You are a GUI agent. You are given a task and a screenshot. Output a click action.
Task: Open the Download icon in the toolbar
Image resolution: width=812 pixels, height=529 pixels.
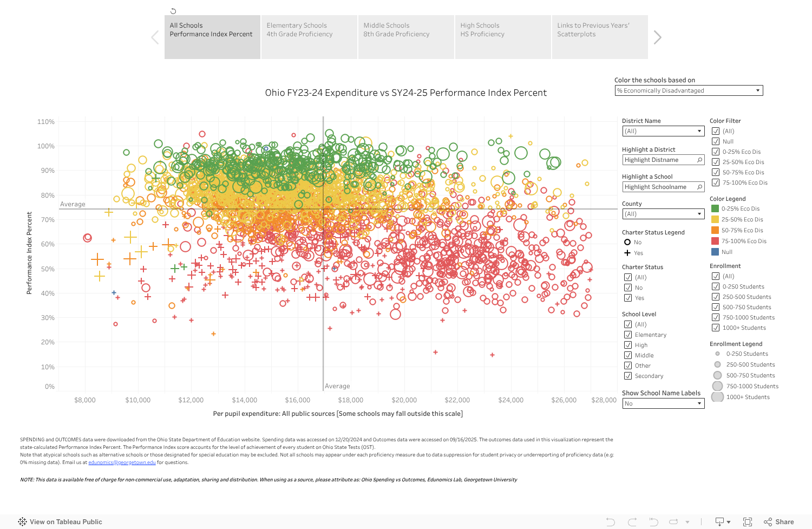coord(720,521)
